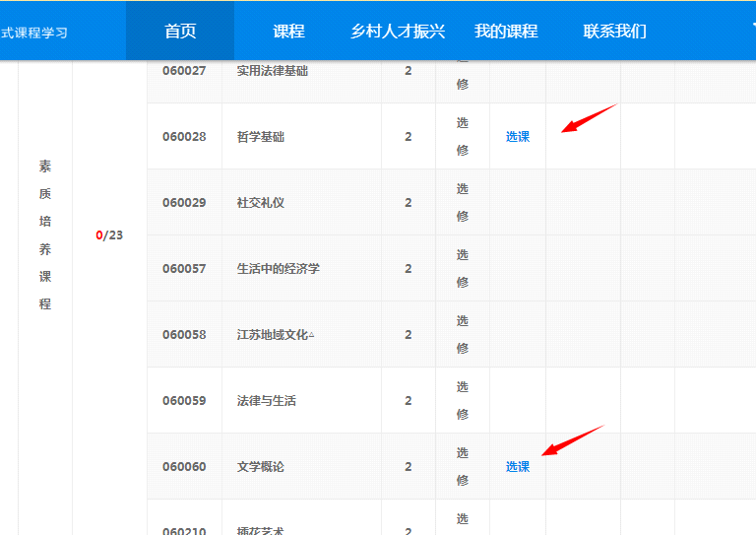The image size is (756, 535).
Task: Click the 0/23 credit progress indicator
Action: 109,235
